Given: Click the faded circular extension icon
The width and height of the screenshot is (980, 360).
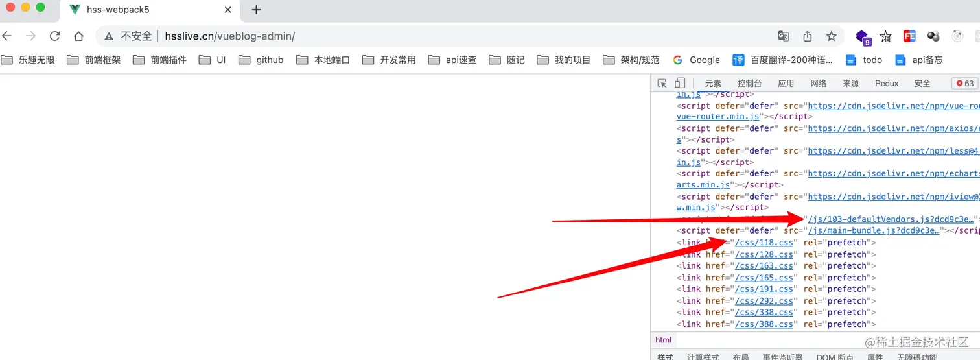Looking at the screenshot, I should point(957,36).
